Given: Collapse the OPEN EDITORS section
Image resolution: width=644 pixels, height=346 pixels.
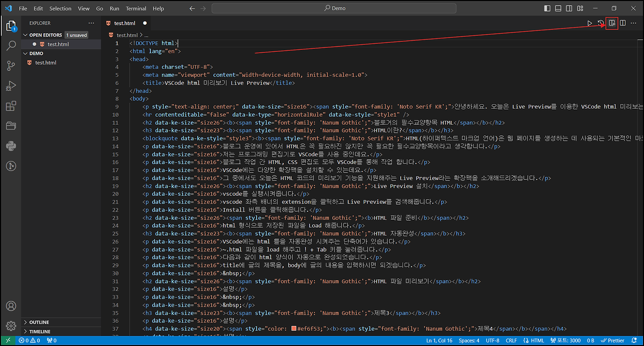Looking at the screenshot, I should click(x=24, y=35).
